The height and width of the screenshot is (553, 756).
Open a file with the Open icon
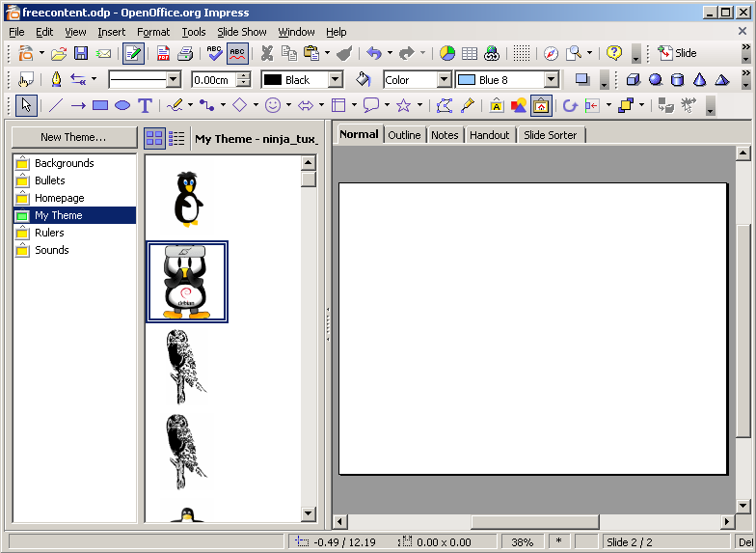pyautogui.click(x=58, y=54)
